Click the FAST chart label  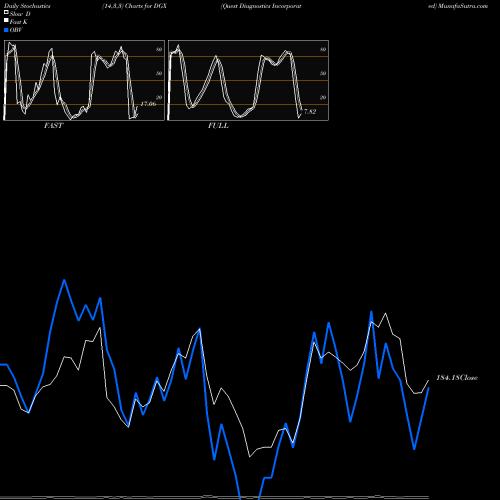pyautogui.click(x=53, y=126)
